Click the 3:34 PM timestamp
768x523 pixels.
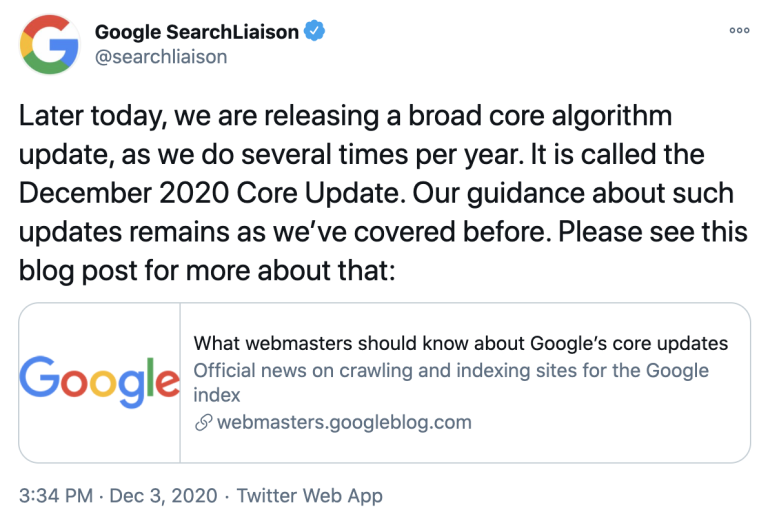[x=55, y=495]
